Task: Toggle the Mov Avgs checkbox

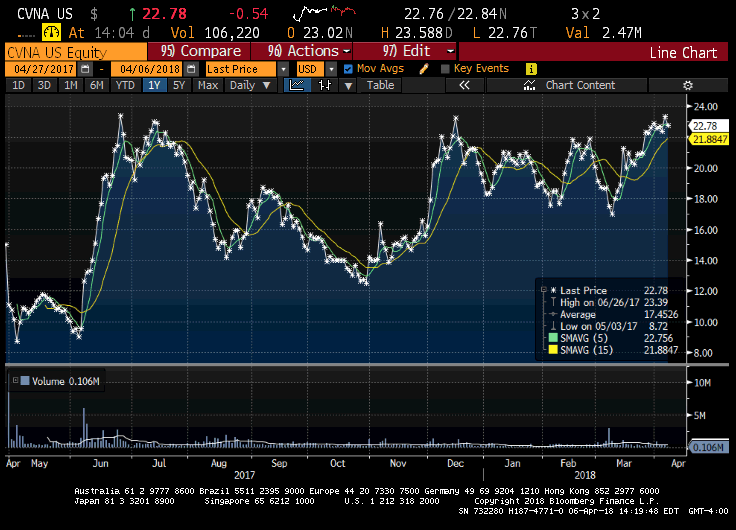Action: coord(348,69)
